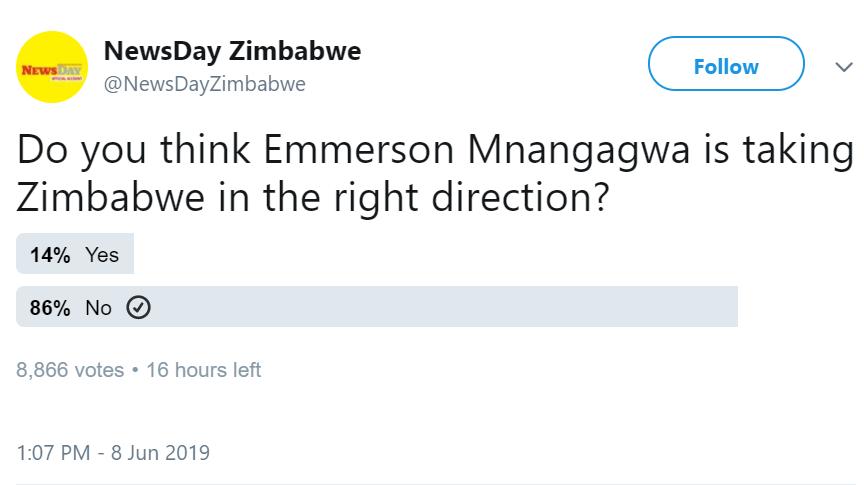Click the 8,866 votes count
Viewport: 864px width, 485px height.
click(70, 370)
